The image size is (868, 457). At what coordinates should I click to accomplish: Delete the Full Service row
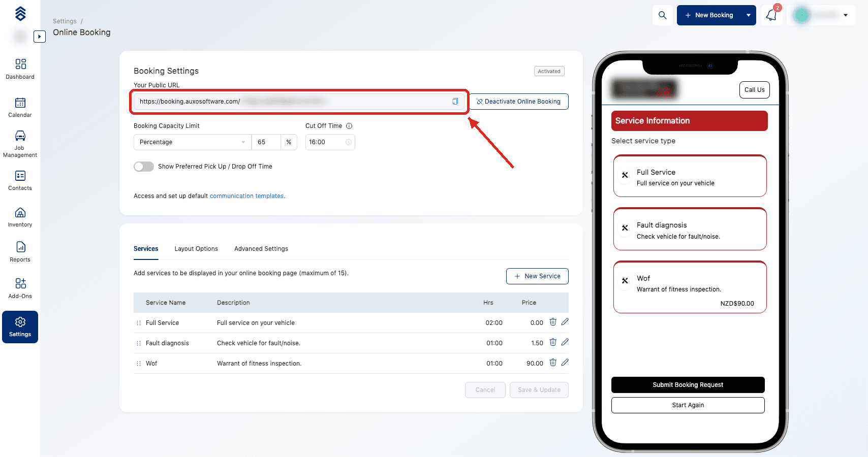coord(553,322)
